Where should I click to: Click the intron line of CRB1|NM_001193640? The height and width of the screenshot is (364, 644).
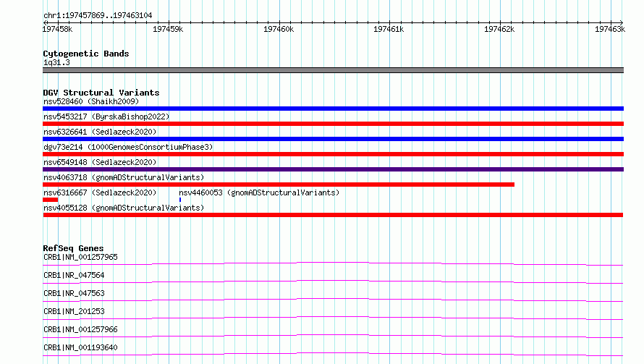click(x=333, y=353)
